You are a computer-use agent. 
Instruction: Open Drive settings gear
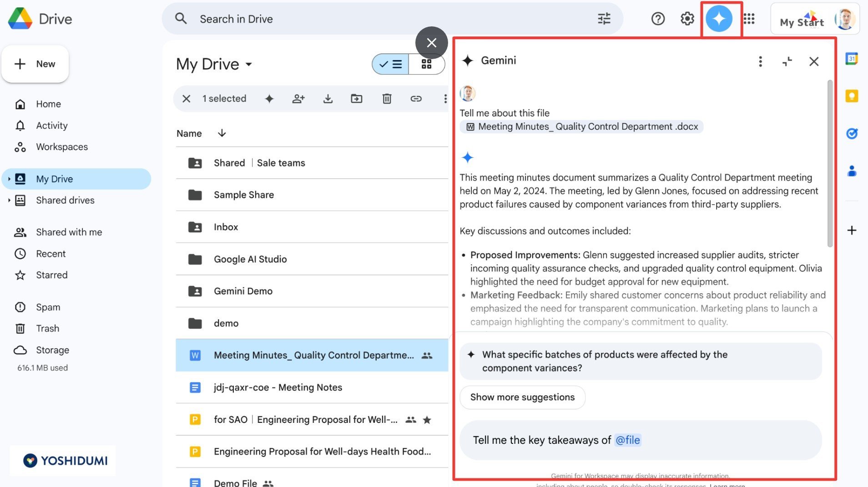pyautogui.click(x=687, y=19)
